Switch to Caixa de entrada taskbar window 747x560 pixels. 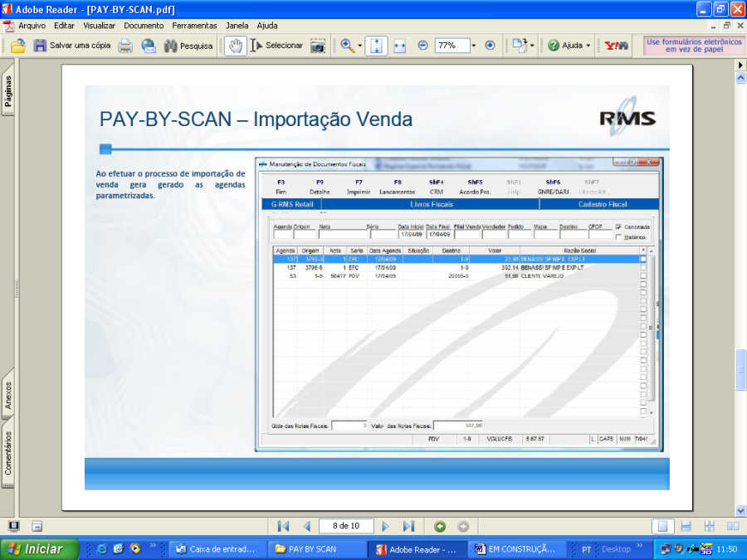point(217,549)
